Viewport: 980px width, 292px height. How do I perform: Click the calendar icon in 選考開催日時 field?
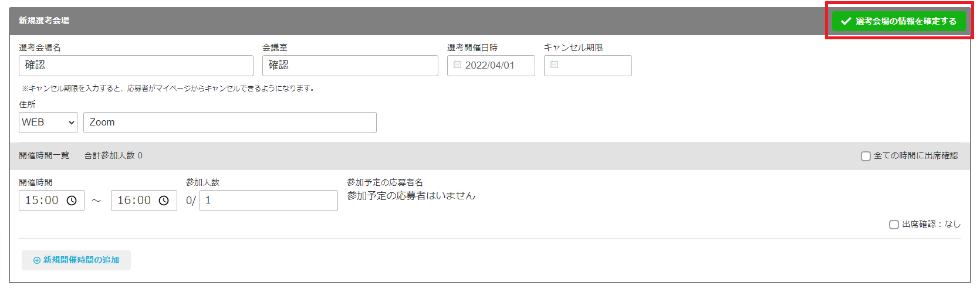tap(458, 65)
